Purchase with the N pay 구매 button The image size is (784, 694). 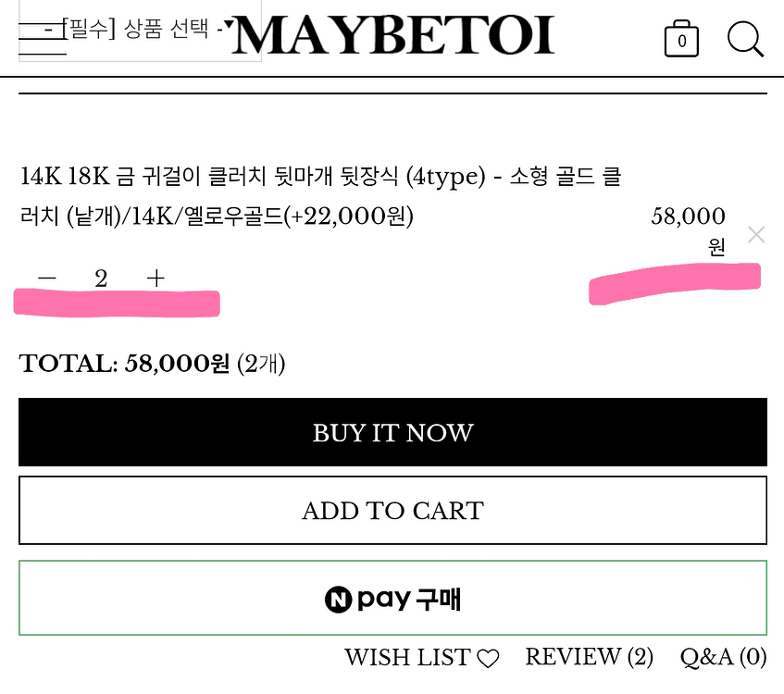pos(392,599)
